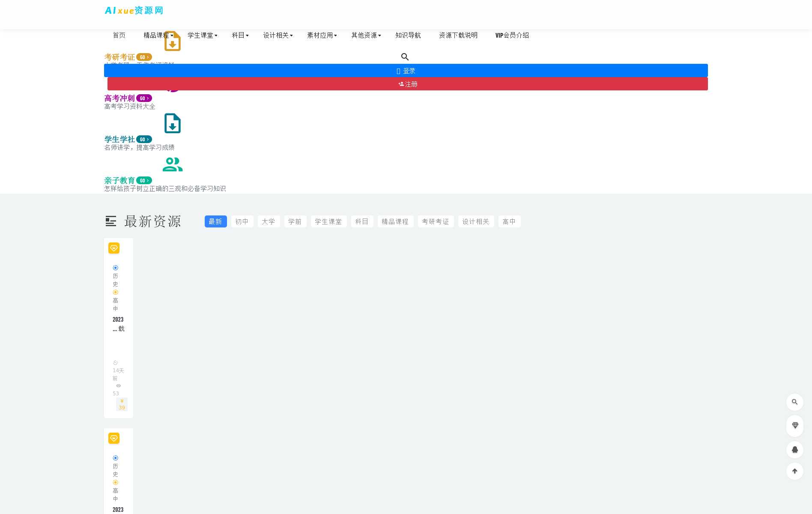This screenshot has height=514, width=812.
Task: Select the 最新 filter tab
Action: tap(215, 221)
